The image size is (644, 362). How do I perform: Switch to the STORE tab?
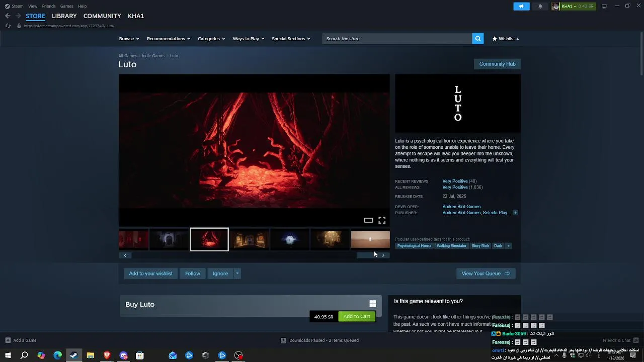coord(35,16)
